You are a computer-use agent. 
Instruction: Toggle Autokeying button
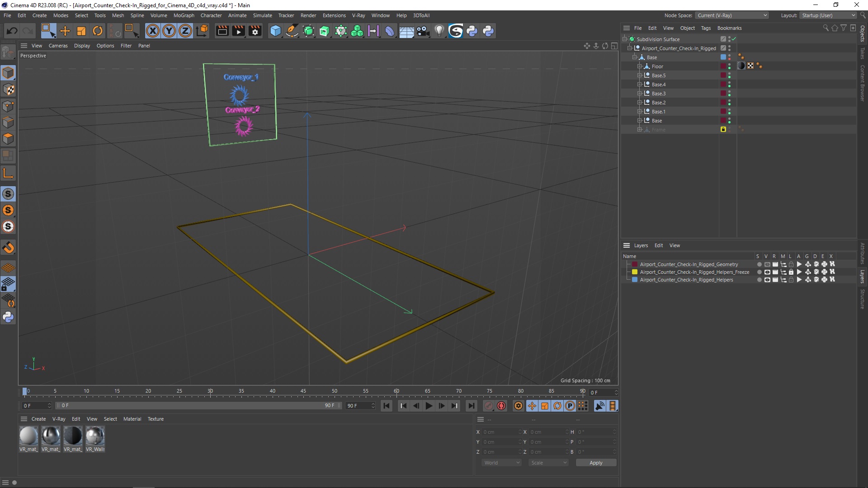click(x=501, y=406)
